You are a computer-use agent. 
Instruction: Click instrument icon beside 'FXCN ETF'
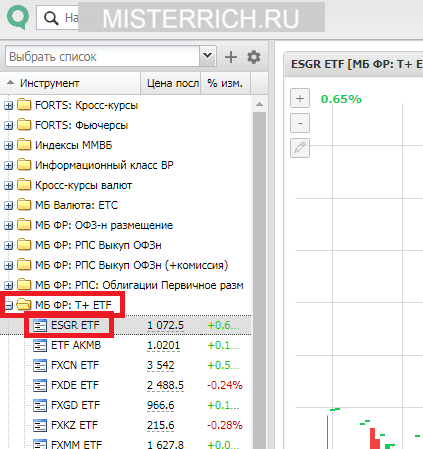pyautogui.click(x=40, y=366)
